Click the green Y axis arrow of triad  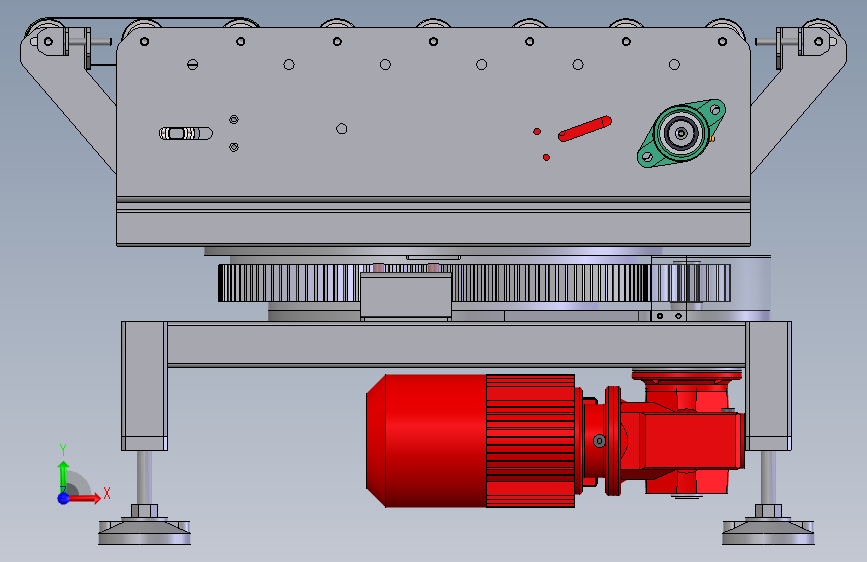coord(63,476)
